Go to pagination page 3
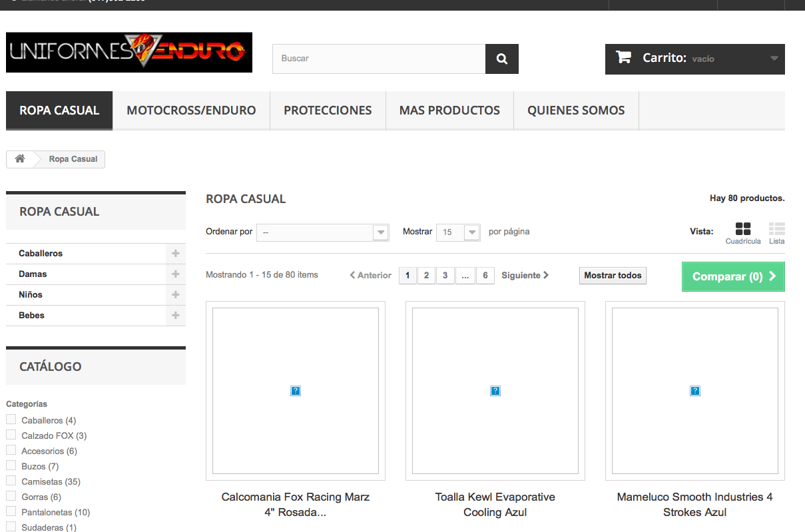 [445, 275]
